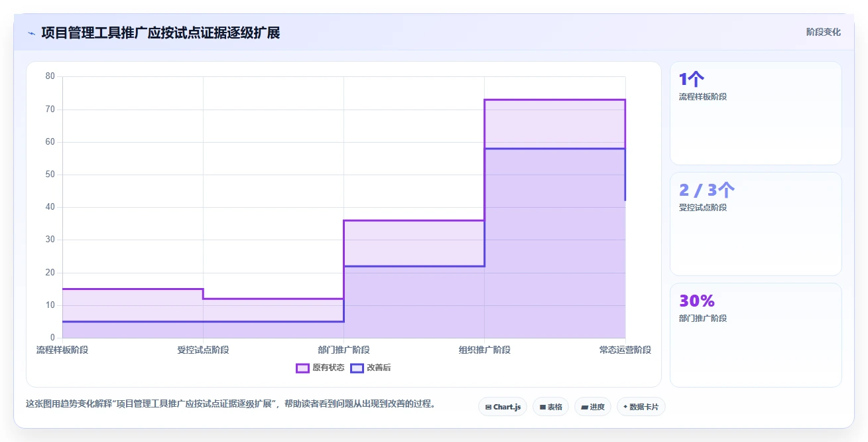Click the progress icon in 进度 tag
The height and width of the screenshot is (442, 868).
pos(584,407)
